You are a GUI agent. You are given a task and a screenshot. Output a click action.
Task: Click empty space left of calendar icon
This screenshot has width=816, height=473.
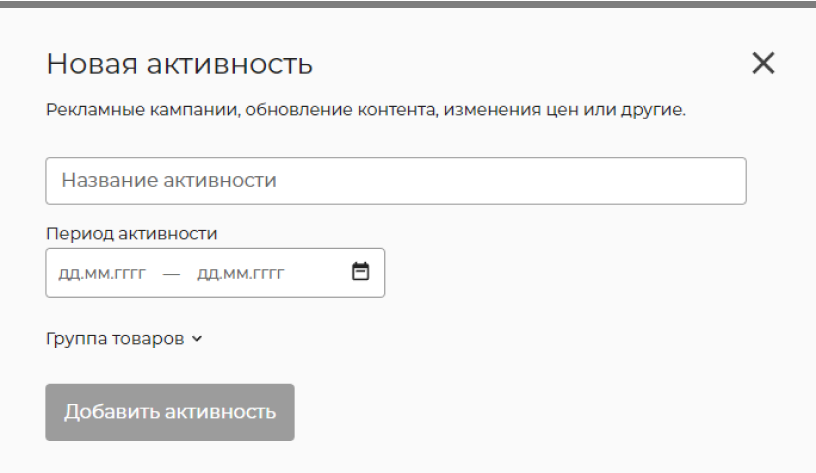pyautogui.click(x=317, y=273)
